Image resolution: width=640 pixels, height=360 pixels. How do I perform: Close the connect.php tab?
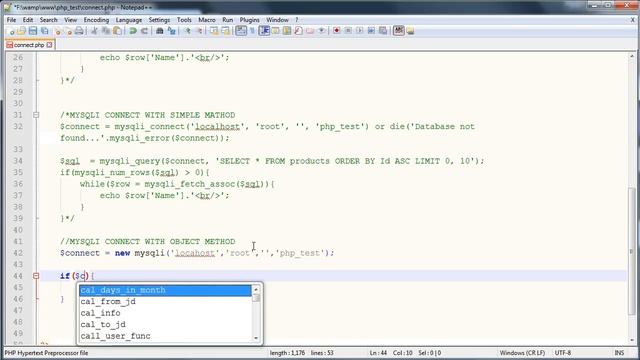49,45
